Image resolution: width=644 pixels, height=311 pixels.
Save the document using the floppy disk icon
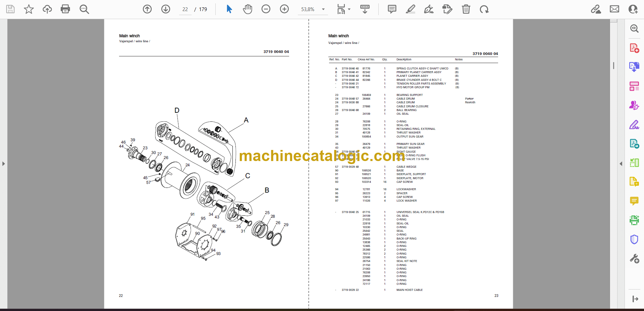pyautogui.click(x=10, y=9)
